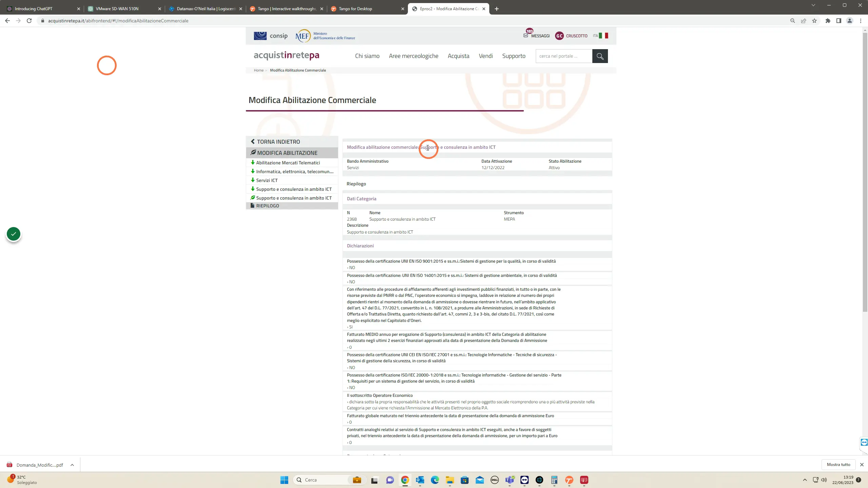Open Chrome's three-dot menu
The height and width of the screenshot is (488, 868).
click(x=861, y=21)
